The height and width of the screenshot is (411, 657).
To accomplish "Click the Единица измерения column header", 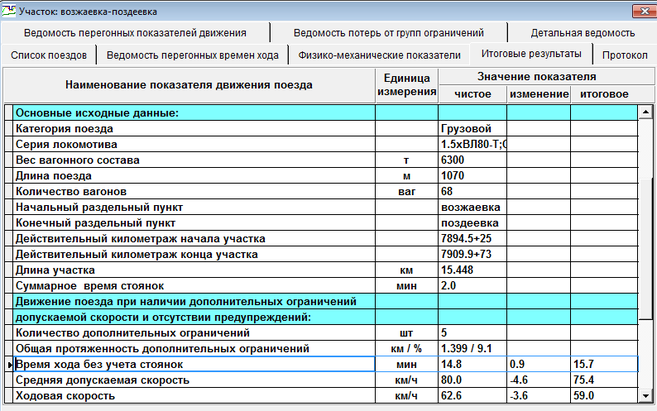I will point(407,85).
